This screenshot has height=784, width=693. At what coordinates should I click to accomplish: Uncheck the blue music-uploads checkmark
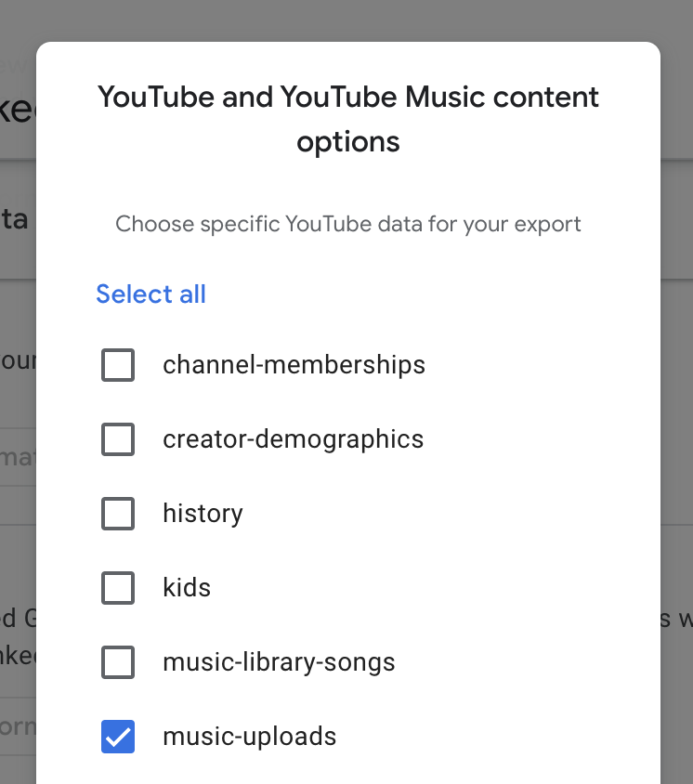click(x=118, y=737)
